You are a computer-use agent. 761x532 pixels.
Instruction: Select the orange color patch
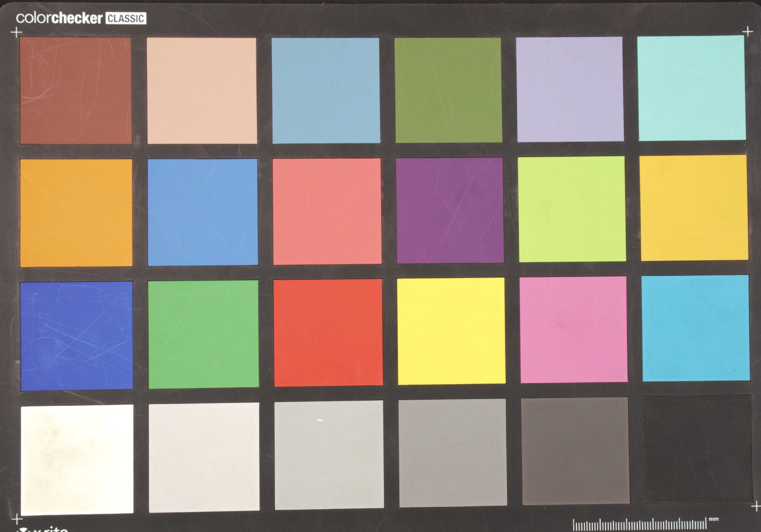click(76, 213)
